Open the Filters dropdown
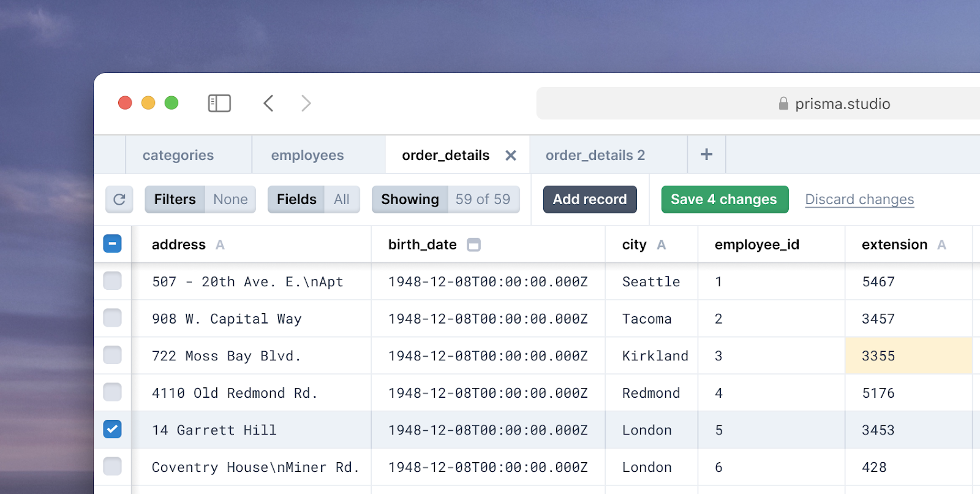980x494 pixels. point(200,200)
